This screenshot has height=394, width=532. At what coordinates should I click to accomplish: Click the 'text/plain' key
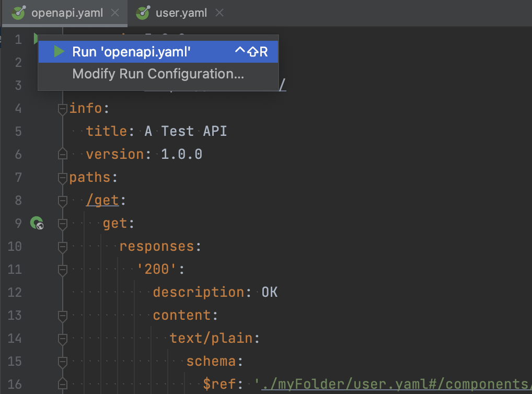211,338
